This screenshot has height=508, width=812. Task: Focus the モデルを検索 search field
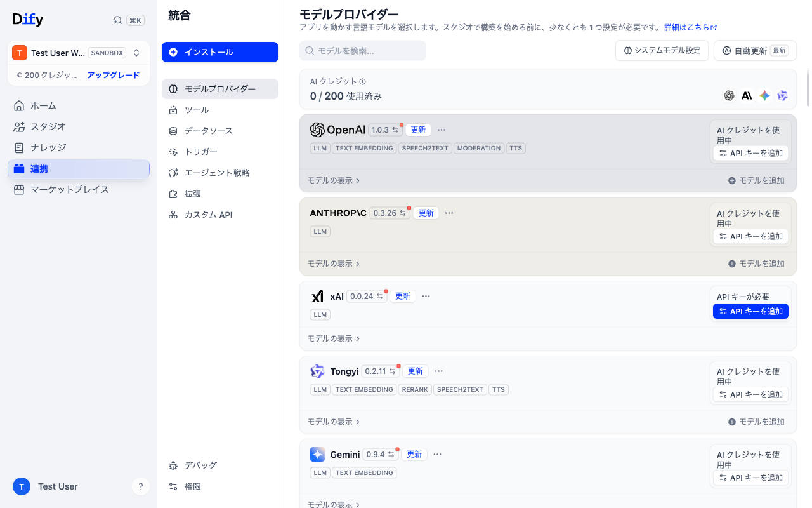(363, 51)
